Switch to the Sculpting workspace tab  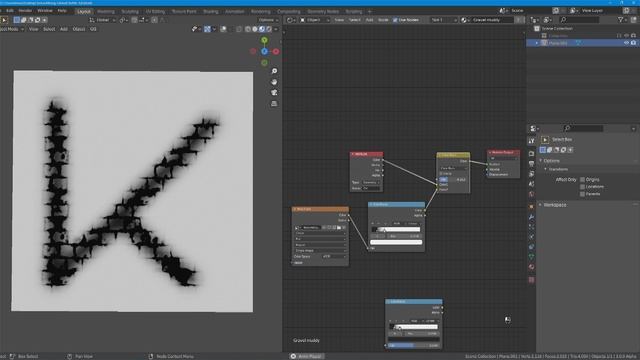pyautogui.click(x=130, y=11)
